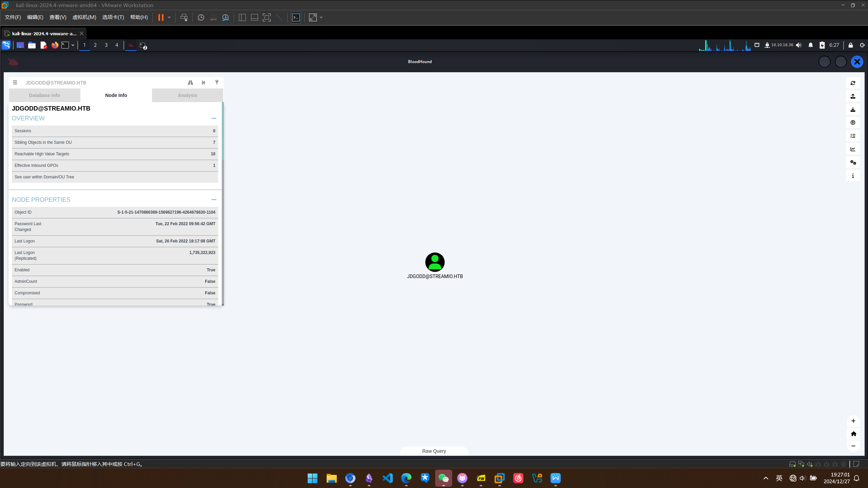Click the about info icon

coord(853,176)
